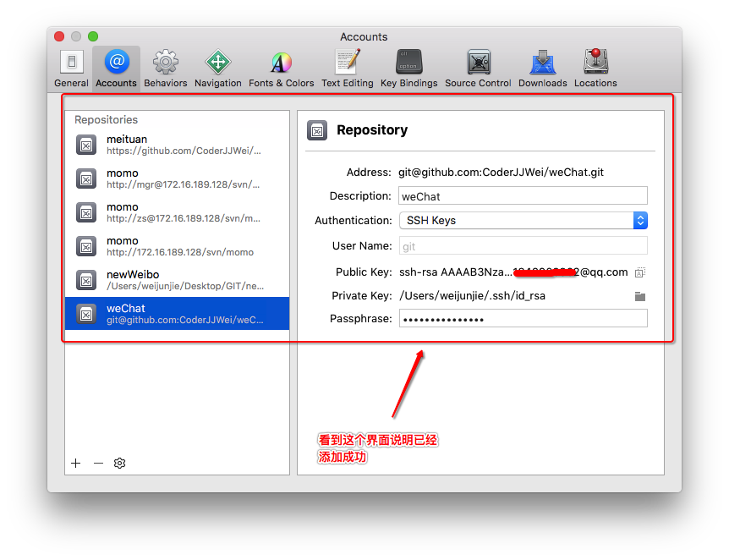Remove the selected account with minus button

click(x=98, y=464)
